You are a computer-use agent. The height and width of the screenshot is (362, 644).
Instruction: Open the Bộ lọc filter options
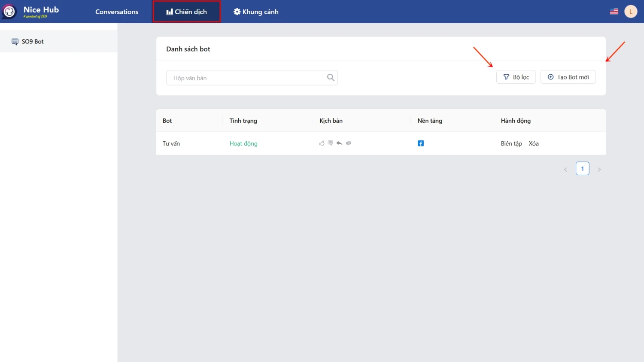(x=516, y=77)
